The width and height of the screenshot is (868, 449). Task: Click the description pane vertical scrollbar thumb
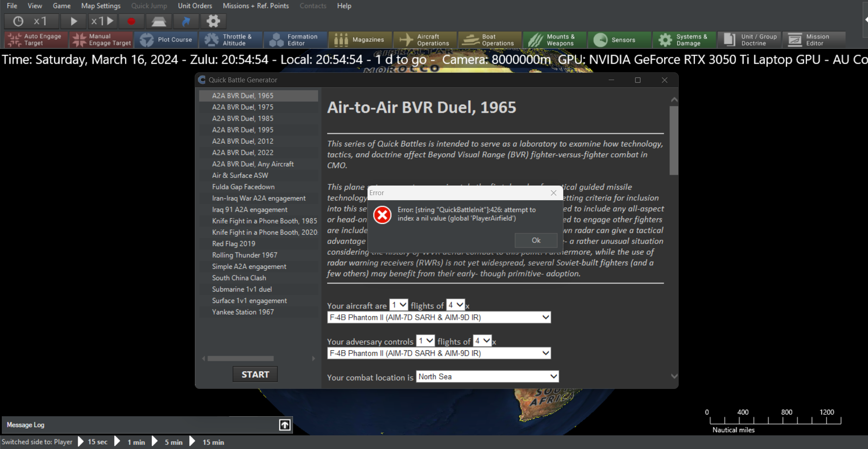[674, 141]
